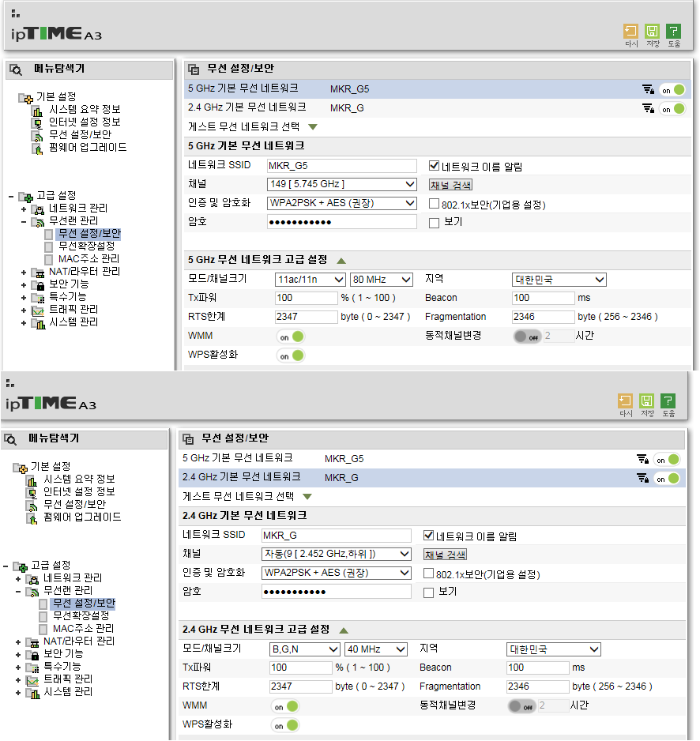Open the 대한민국 region dropdown in 5 GHz settings

[x=559, y=280]
